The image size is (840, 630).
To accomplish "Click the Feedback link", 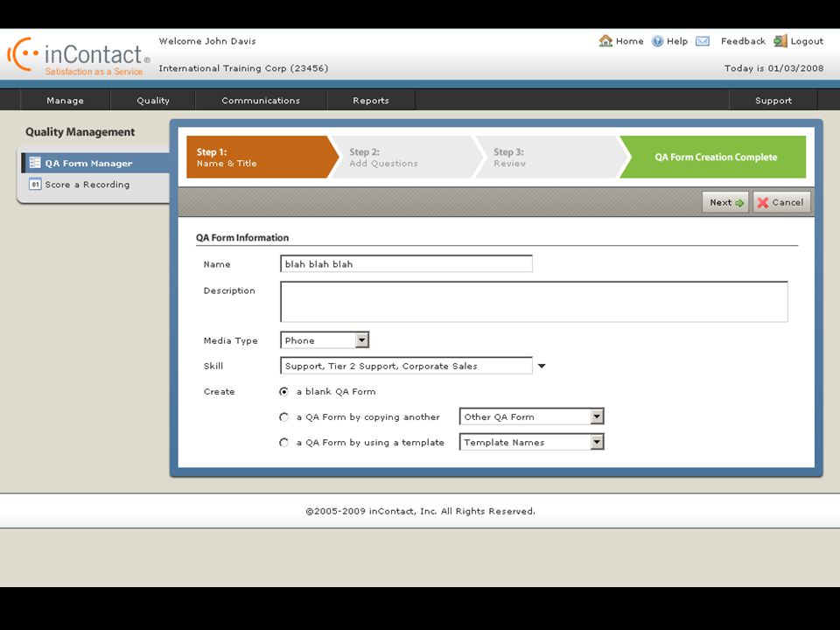I will pos(743,41).
